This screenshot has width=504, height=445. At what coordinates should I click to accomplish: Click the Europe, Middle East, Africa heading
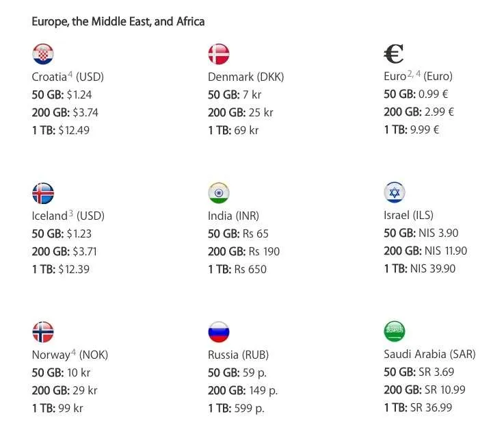(x=118, y=21)
